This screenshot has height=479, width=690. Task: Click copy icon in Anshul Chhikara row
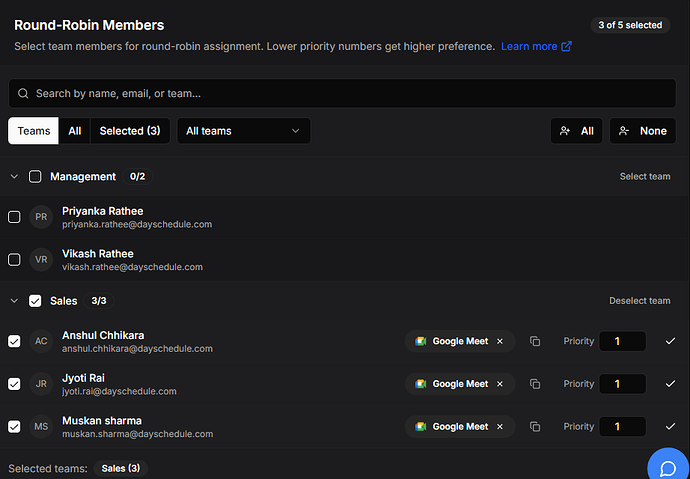tap(535, 341)
